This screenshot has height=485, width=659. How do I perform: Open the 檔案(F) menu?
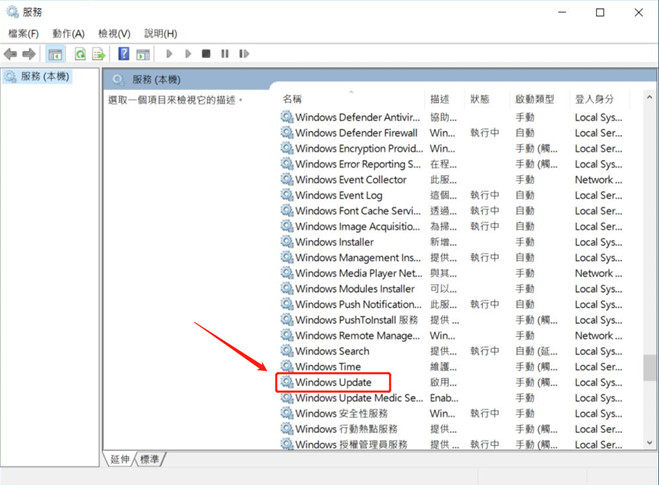24,33
